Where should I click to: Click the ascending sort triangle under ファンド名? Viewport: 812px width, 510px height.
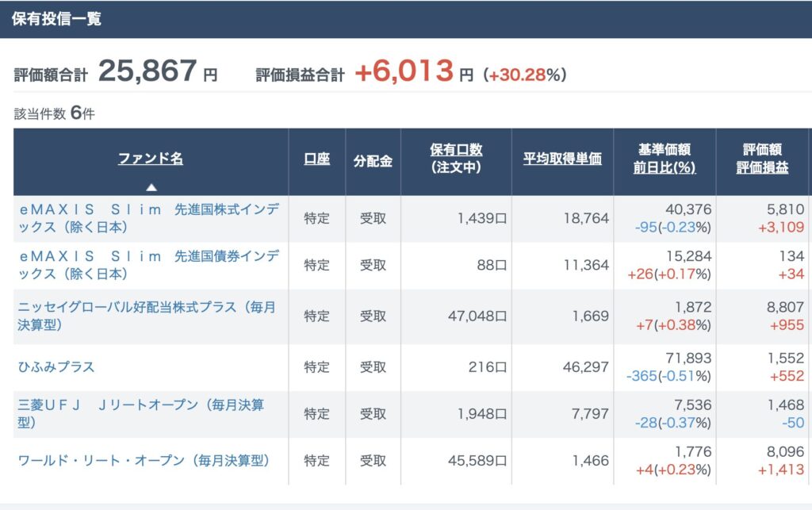pyautogui.click(x=151, y=188)
